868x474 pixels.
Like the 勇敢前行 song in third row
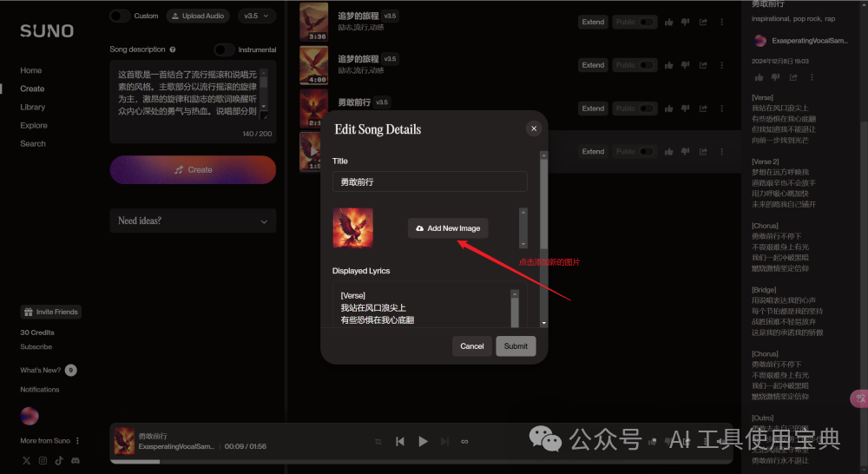(668, 109)
